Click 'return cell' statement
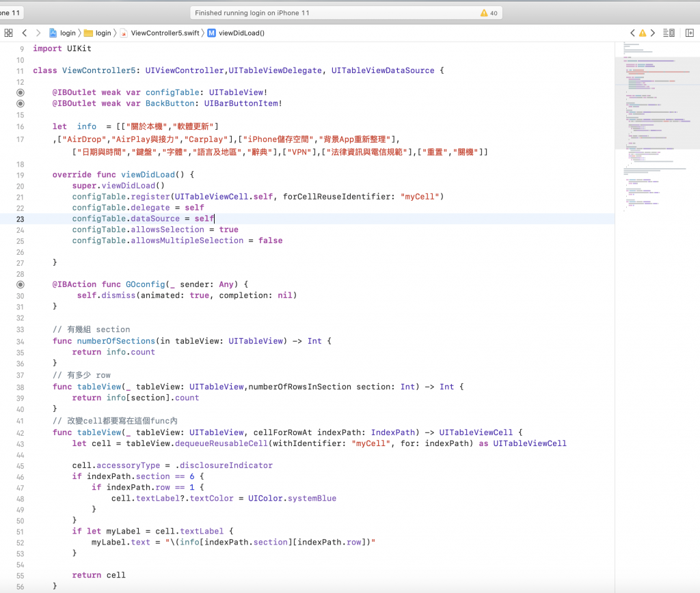The image size is (700, 593). [x=98, y=575]
